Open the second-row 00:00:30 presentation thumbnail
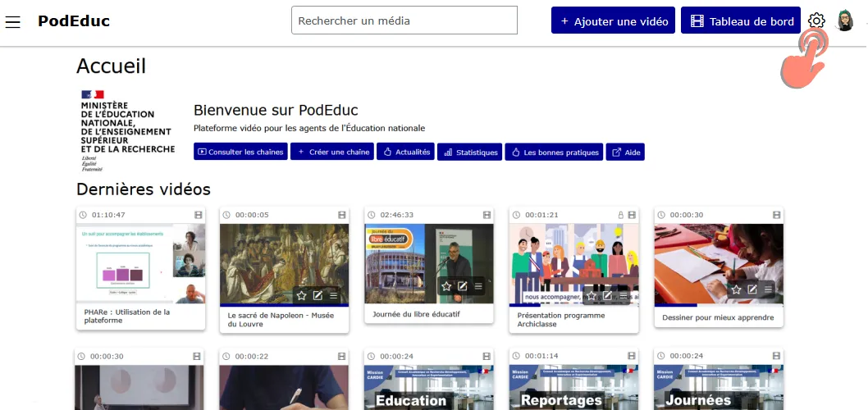Image resolution: width=868 pixels, height=410 pixels. point(139,387)
